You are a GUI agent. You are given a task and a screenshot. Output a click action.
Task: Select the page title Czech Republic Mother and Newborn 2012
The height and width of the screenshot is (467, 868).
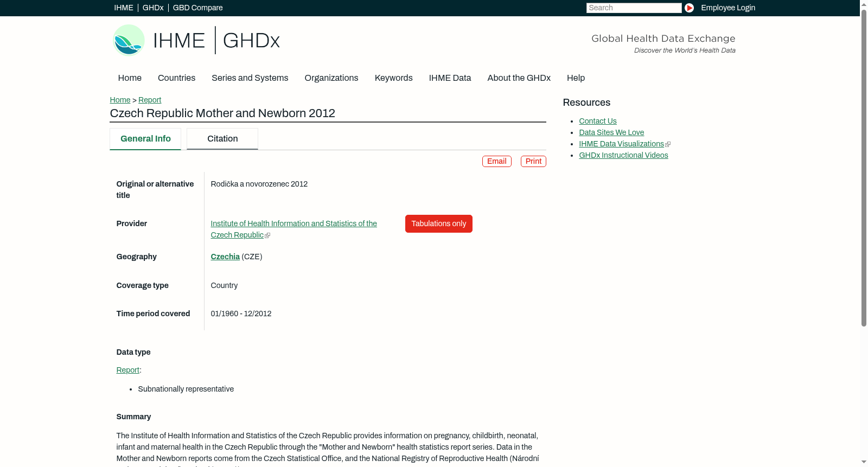click(x=222, y=113)
